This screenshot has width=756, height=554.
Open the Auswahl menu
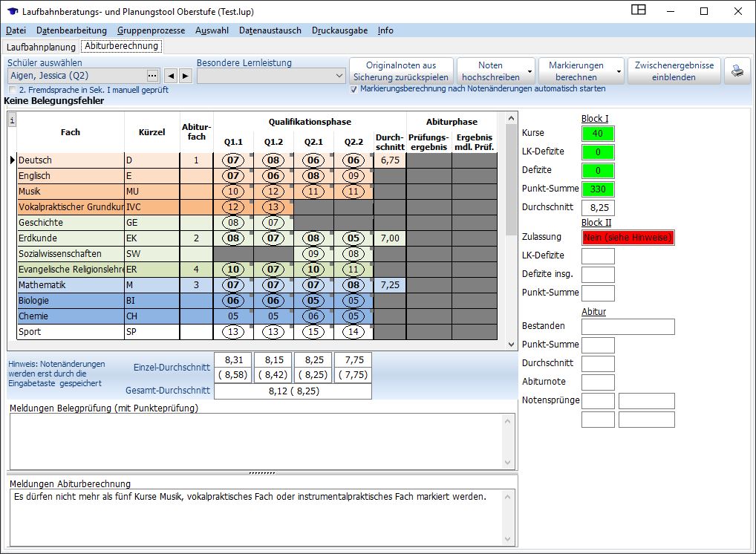[212, 30]
